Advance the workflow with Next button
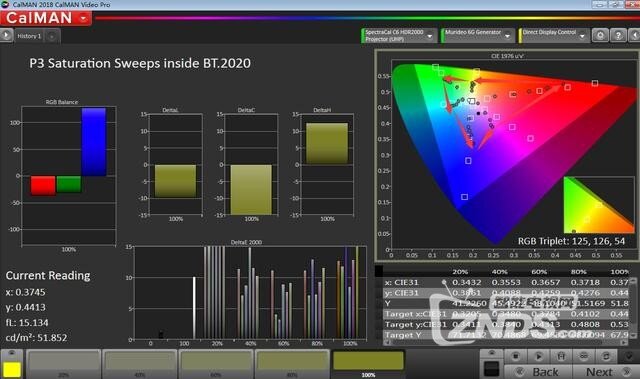Image resolution: width=640 pixels, height=379 pixels. point(606,372)
